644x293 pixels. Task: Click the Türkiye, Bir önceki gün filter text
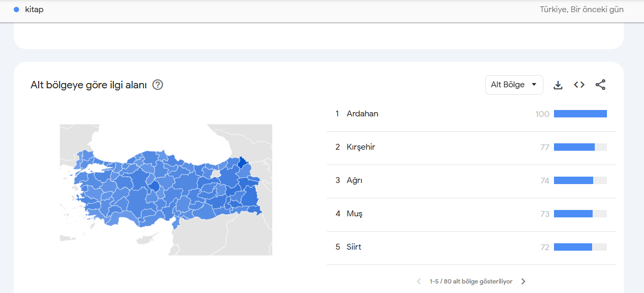[582, 10]
